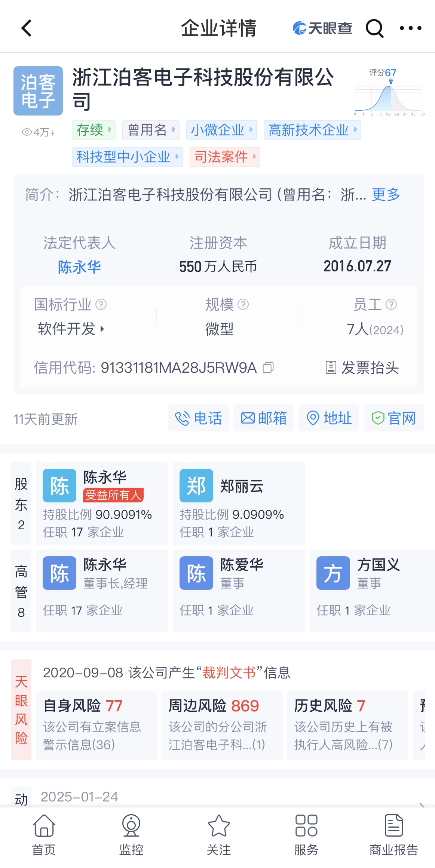
Task: Tap 更多 to expand company intro
Action: (x=386, y=195)
